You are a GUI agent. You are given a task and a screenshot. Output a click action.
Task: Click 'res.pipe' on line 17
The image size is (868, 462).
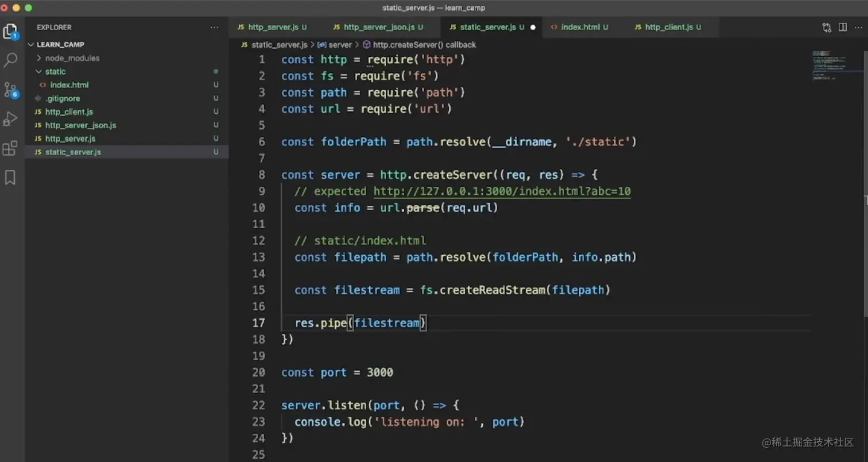click(320, 323)
